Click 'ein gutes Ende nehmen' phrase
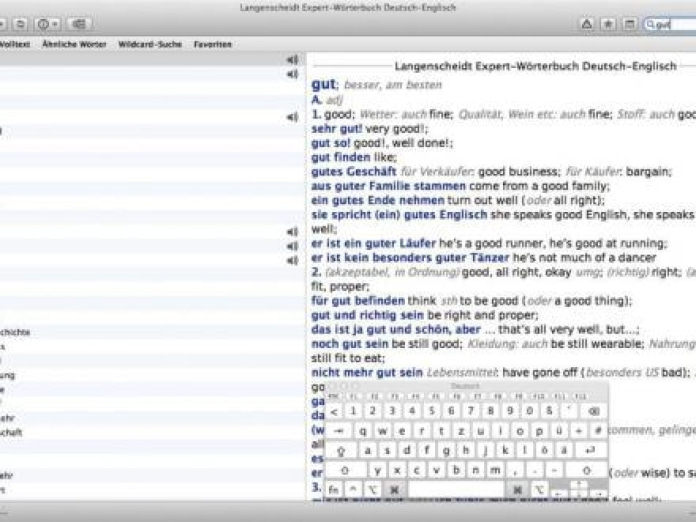Viewport: 696px width, 522px height. [x=378, y=201]
